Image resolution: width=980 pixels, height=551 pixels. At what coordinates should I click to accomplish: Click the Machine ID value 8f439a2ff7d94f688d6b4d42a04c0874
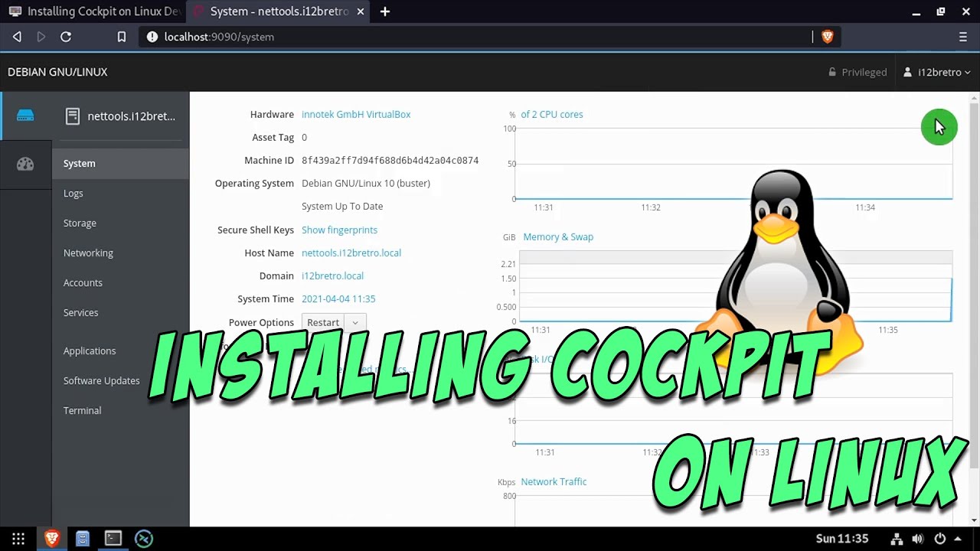point(390,160)
